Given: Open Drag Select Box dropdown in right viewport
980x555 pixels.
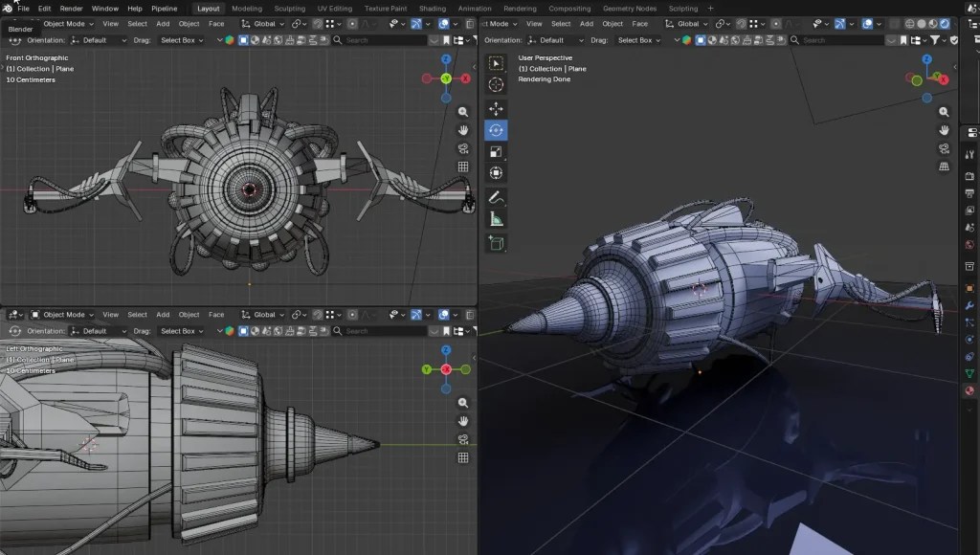Looking at the screenshot, I should click(639, 40).
